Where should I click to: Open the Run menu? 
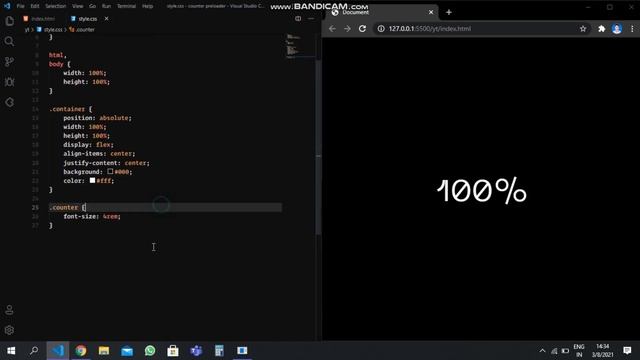(x=107, y=6)
